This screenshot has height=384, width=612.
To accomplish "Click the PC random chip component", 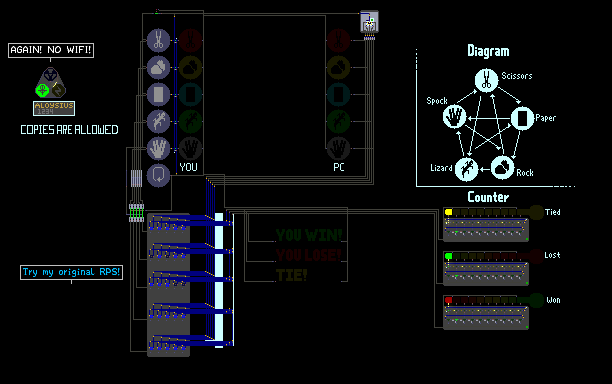I will click(369, 22).
